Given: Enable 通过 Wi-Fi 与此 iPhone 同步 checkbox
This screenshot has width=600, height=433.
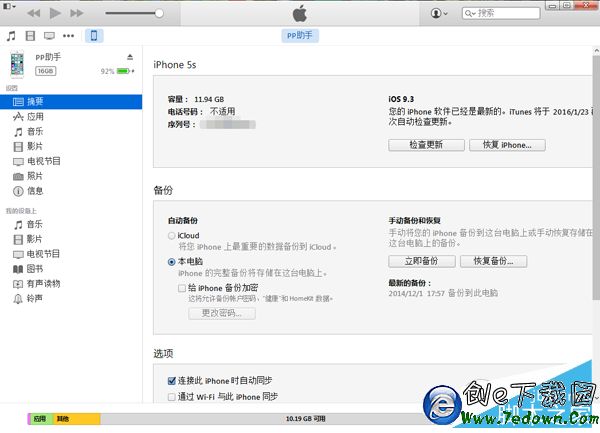Looking at the screenshot, I should pos(172,397).
